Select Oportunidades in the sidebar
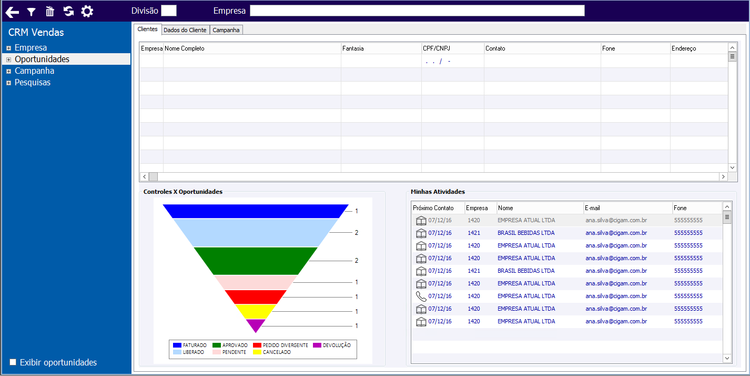The width and height of the screenshot is (750, 376). point(42,59)
